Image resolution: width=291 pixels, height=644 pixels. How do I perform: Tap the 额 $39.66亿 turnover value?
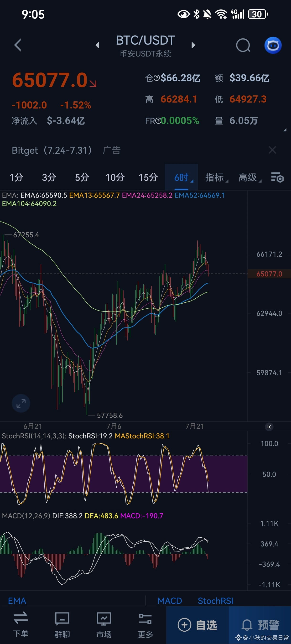click(242, 78)
